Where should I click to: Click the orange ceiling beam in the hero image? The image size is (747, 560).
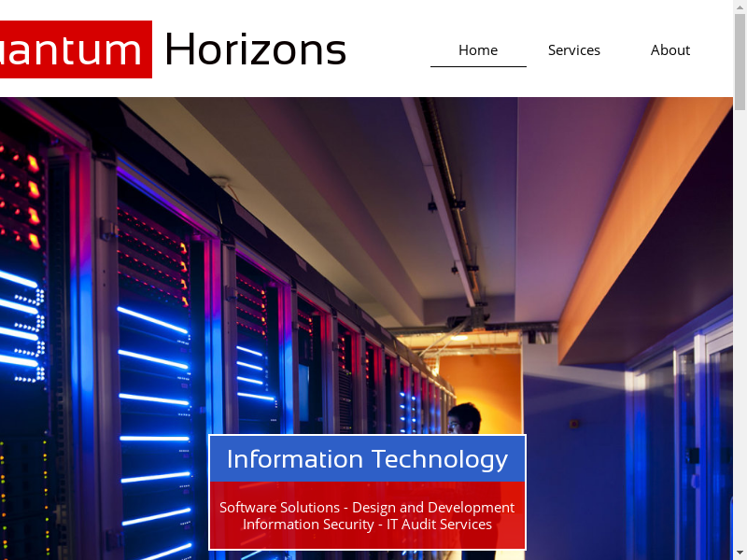(644, 233)
